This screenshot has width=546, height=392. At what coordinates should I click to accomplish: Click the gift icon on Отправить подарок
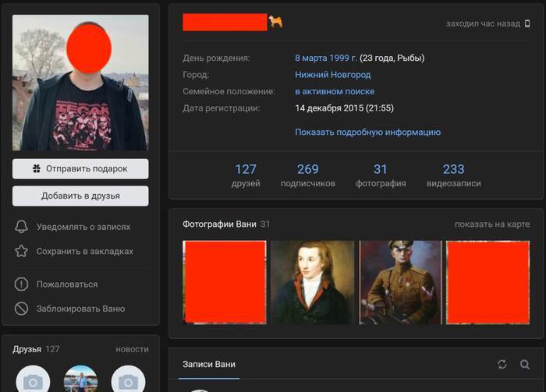tap(36, 168)
